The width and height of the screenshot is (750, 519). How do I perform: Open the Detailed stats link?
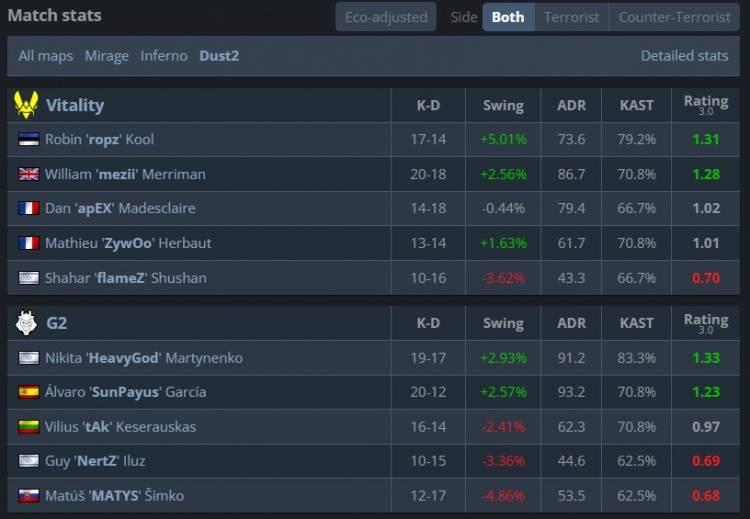[684, 56]
